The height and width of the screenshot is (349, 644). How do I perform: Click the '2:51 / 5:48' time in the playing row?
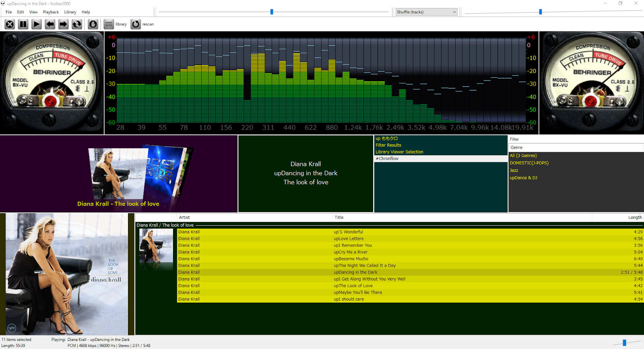[x=632, y=272]
